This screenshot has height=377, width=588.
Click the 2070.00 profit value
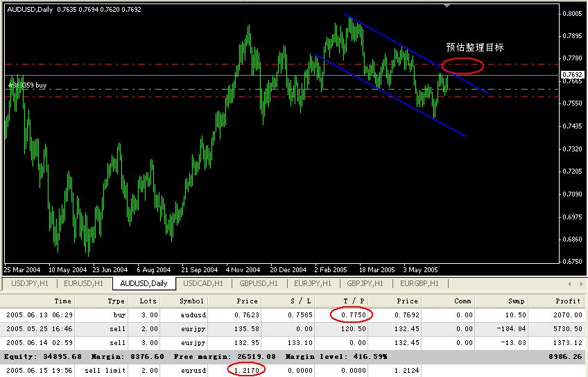[568, 315]
